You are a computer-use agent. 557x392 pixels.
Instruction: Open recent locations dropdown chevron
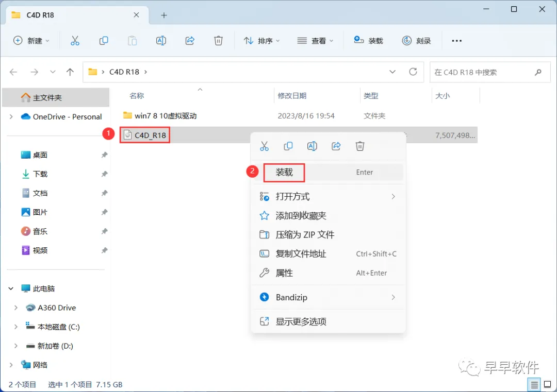tap(53, 72)
